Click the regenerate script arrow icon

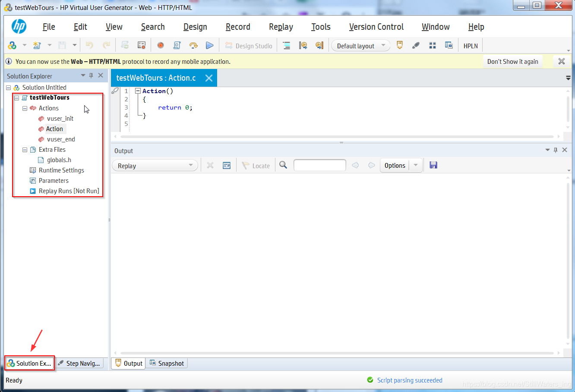point(193,45)
